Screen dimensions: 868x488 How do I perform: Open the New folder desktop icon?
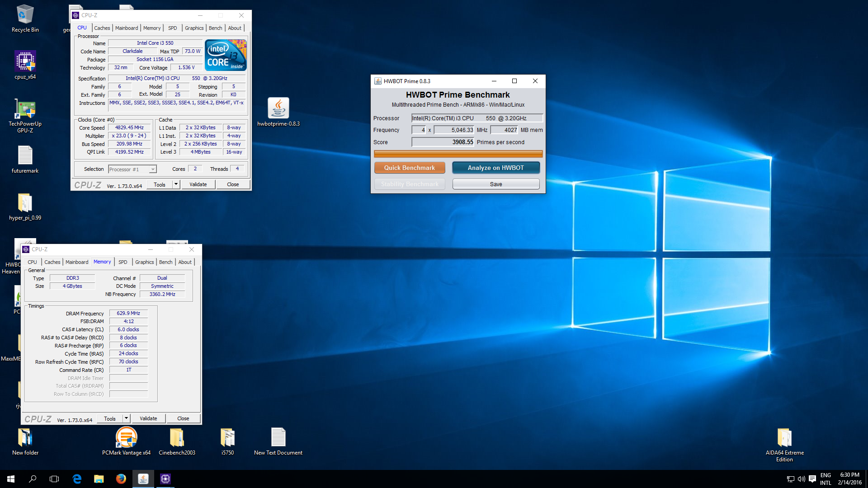[x=25, y=441]
